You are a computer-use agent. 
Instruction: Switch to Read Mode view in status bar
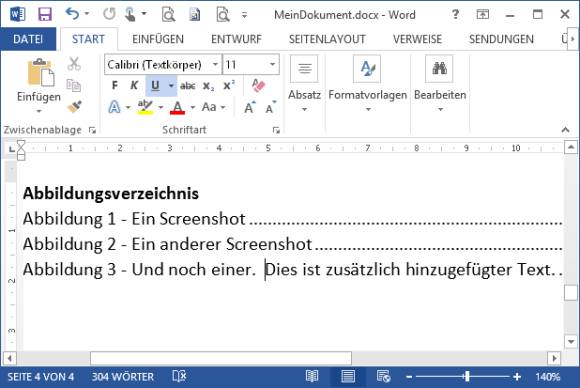click(312, 377)
